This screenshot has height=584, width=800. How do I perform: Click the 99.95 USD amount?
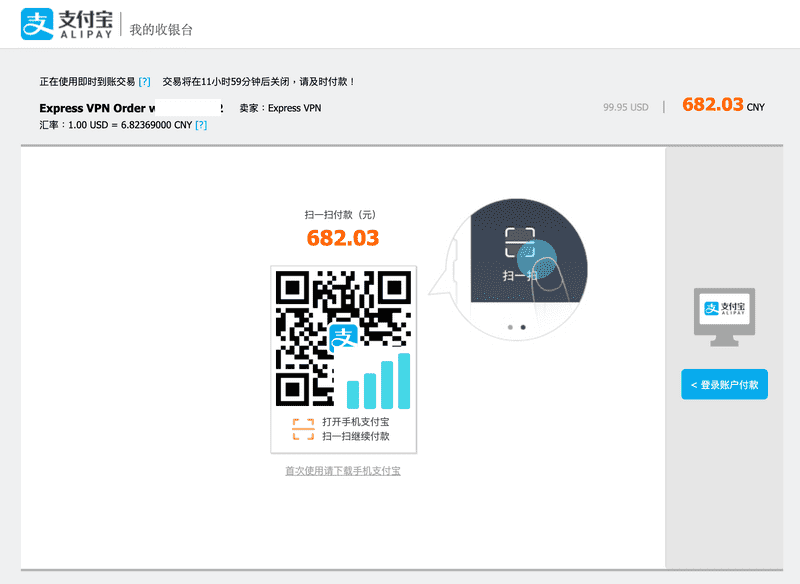point(626,107)
